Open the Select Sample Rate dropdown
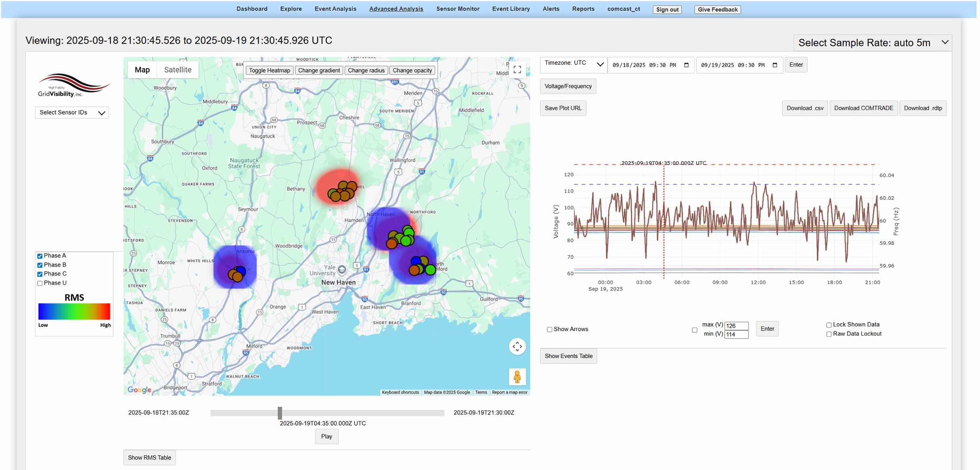This screenshot has width=980, height=470. pos(872,43)
